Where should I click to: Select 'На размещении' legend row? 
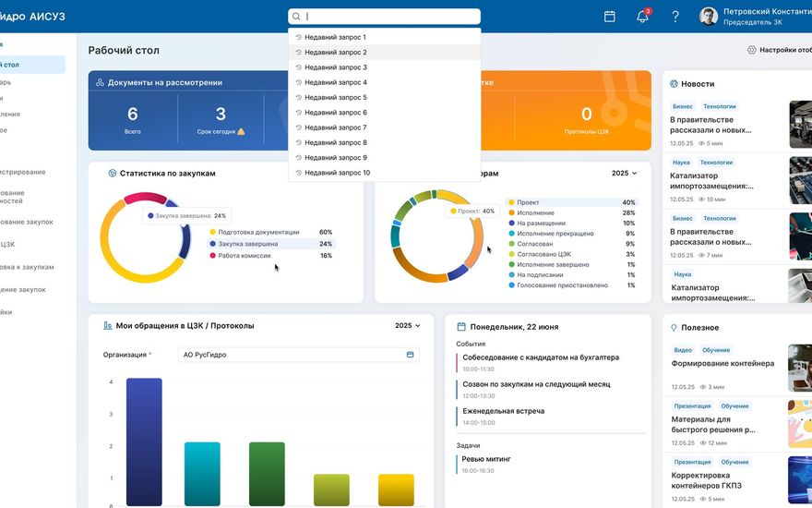572,224
